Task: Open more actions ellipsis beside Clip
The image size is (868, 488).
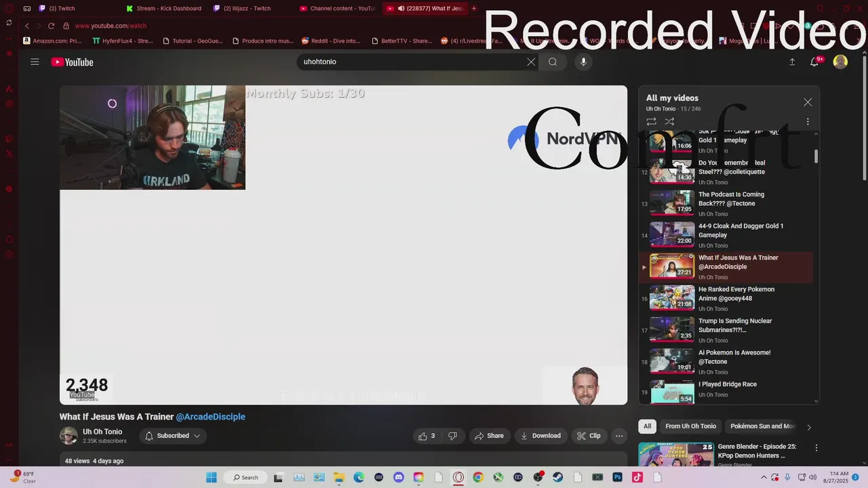Action: click(619, 436)
